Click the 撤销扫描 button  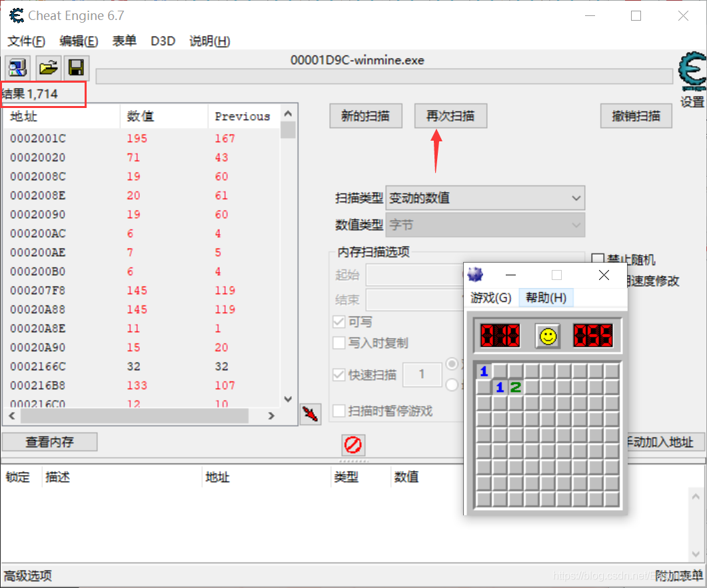pyautogui.click(x=636, y=116)
